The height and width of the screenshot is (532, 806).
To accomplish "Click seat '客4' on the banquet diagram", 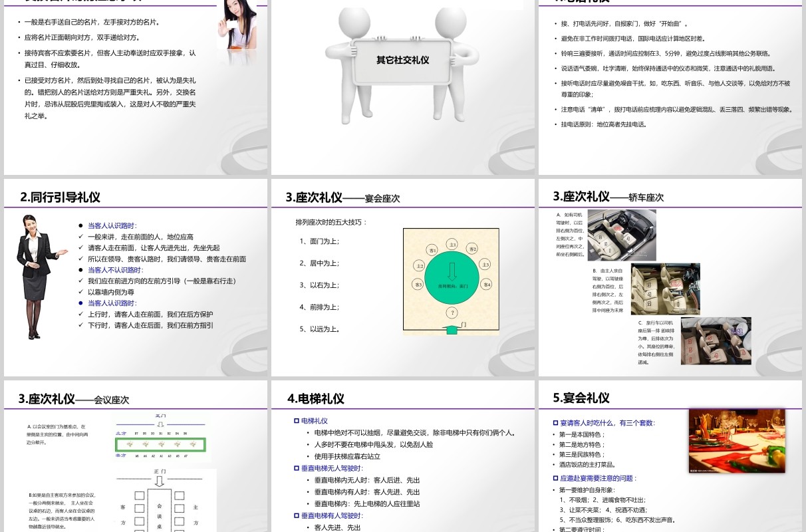I will (487, 285).
